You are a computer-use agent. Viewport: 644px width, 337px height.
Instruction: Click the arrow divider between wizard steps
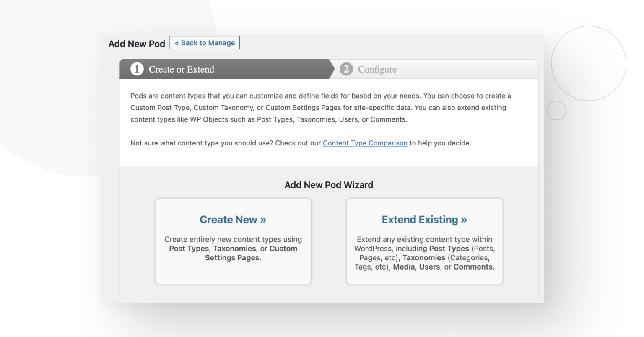click(x=332, y=69)
